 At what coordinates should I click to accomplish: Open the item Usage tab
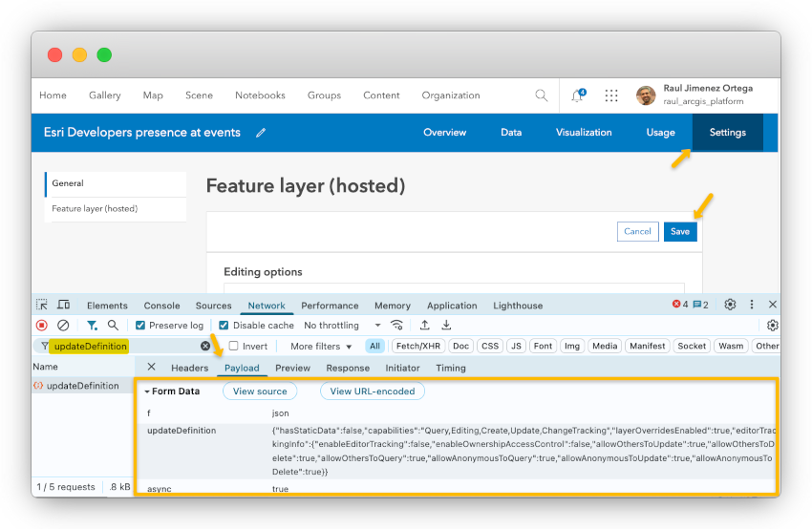pos(660,133)
